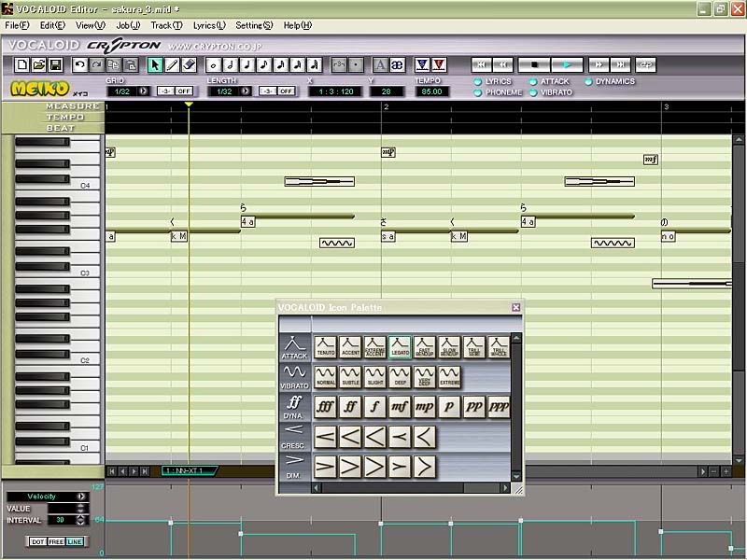
Task: Click the yellow playhead marker on ruler
Action: 189,105
